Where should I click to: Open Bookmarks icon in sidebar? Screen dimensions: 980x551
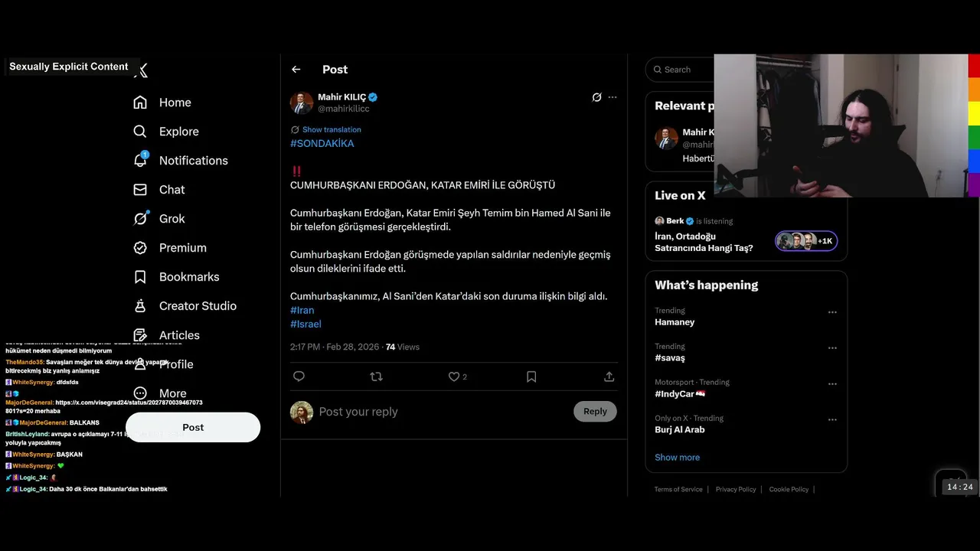pos(140,277)
